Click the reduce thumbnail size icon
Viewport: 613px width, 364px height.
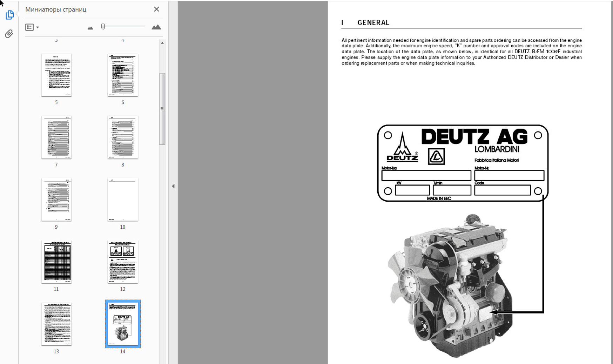[x=90, y=28]
